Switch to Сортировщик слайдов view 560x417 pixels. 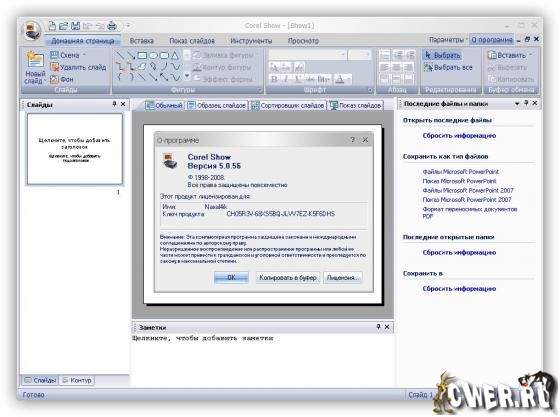(x=288, y=105)
